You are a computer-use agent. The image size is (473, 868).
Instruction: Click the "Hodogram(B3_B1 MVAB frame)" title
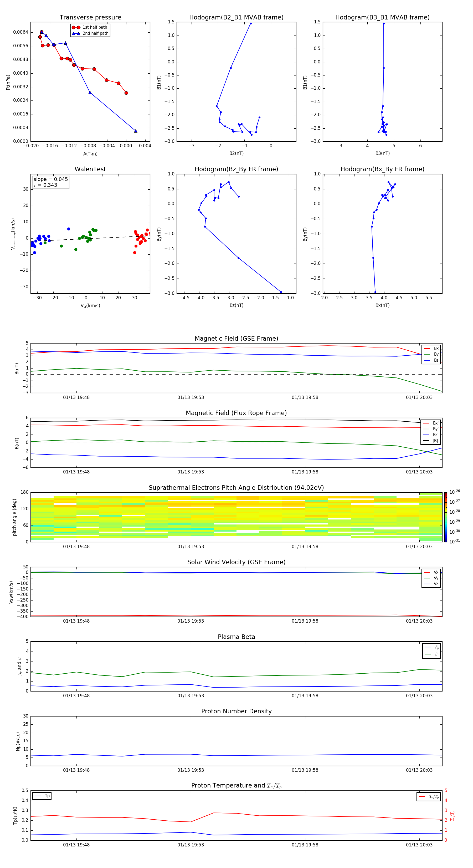point(382,17)
